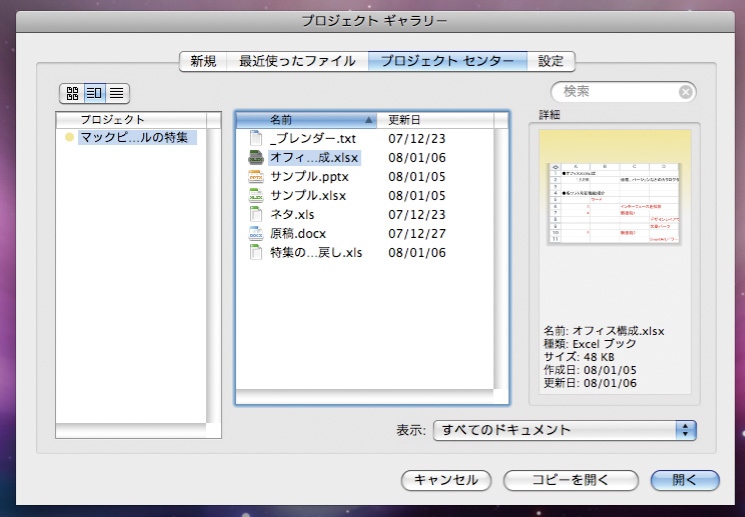Sort by 更新日 column header

[x=436, y=120]
